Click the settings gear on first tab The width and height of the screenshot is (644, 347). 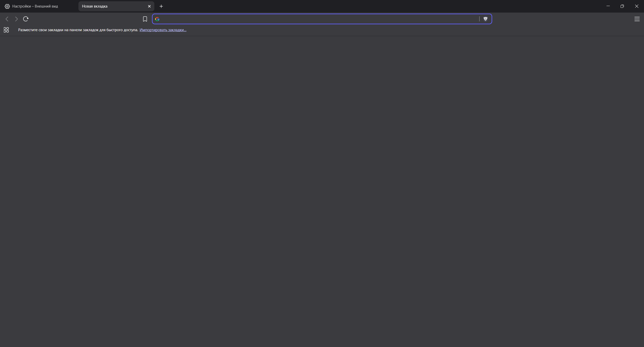7,6
